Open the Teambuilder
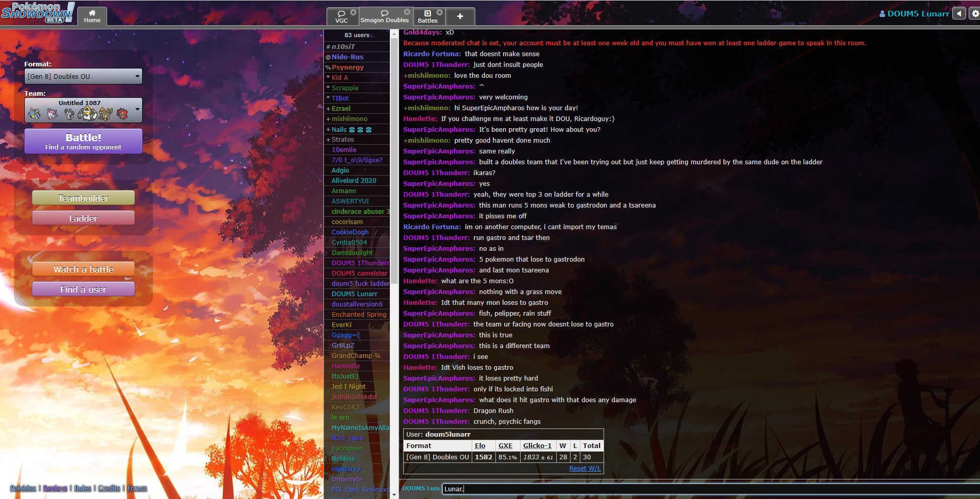 83,198
